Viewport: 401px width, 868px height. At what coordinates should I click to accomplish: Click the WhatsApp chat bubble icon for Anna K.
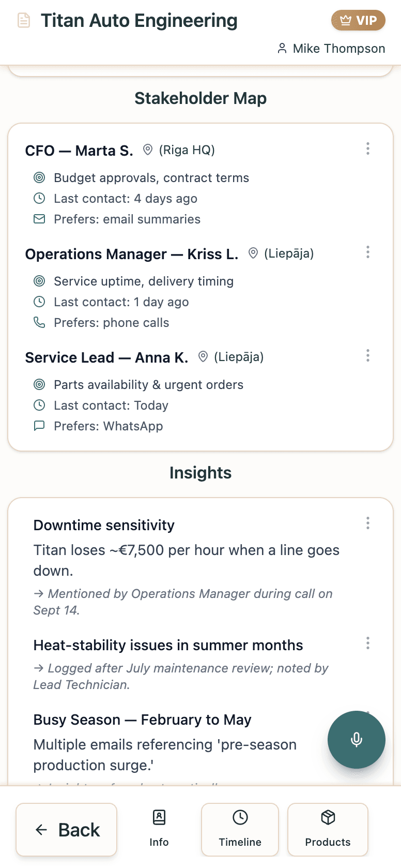[39, 426]
